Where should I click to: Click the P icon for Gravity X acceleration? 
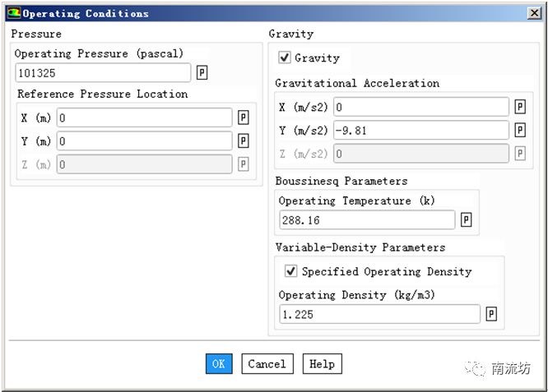pyautogui.click(x=520, y=107)
